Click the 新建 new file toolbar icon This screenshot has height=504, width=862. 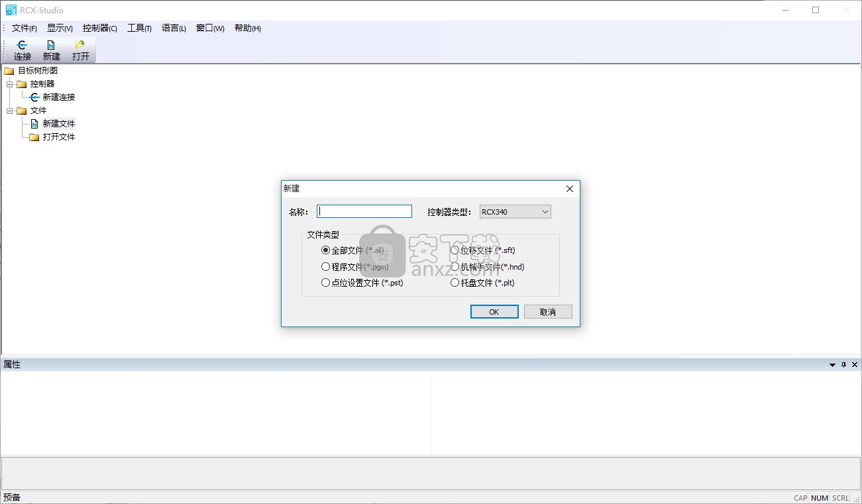coord(51,45)
